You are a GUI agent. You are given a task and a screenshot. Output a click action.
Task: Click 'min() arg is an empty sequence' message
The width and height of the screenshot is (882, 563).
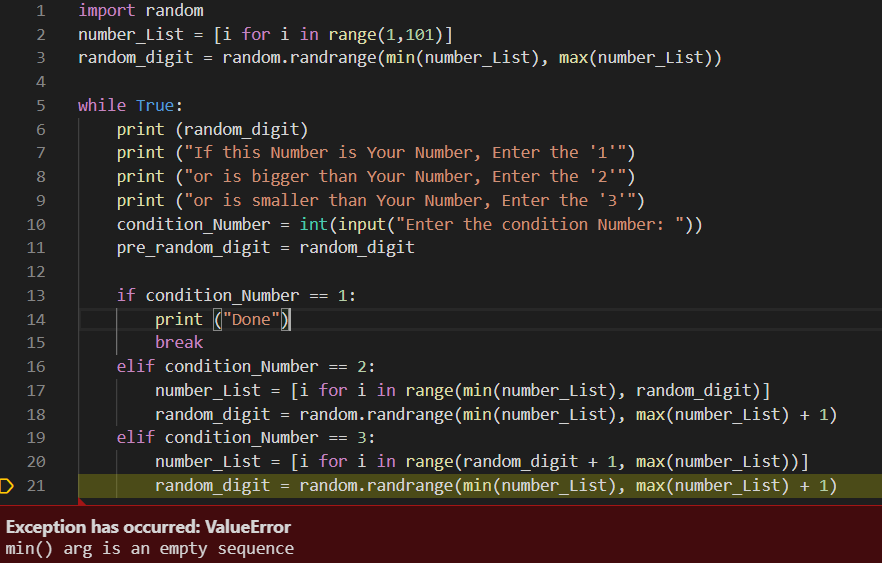point(150,548)
